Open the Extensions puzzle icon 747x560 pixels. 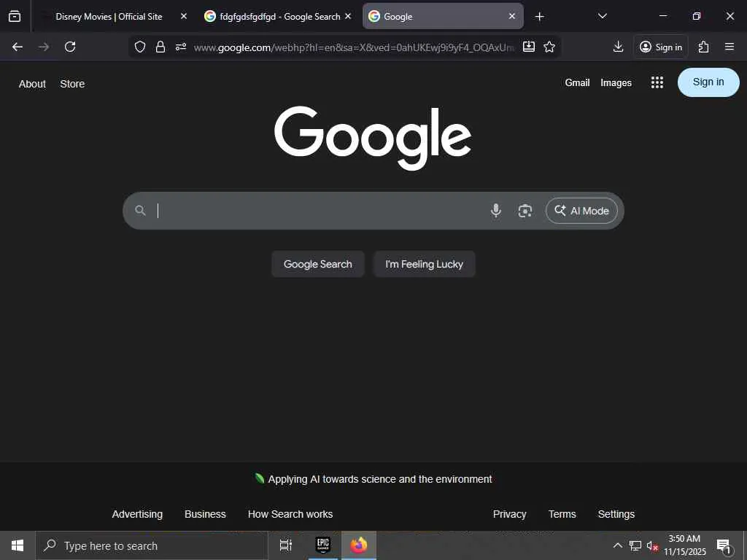(x=703, y=47)
